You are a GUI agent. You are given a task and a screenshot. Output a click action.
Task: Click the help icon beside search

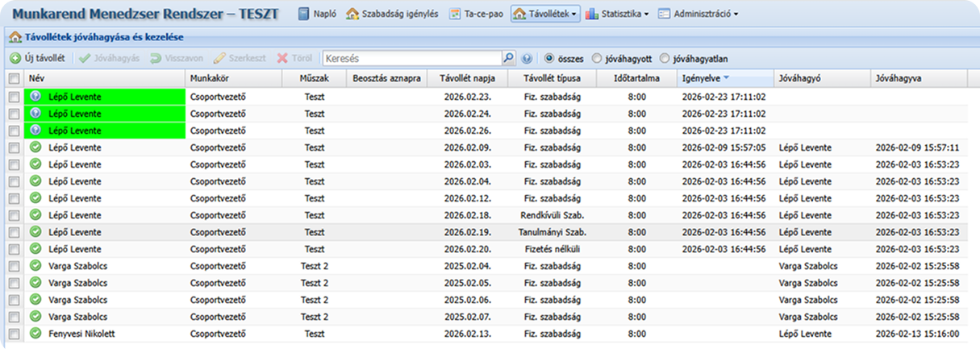tap(528, 59)
